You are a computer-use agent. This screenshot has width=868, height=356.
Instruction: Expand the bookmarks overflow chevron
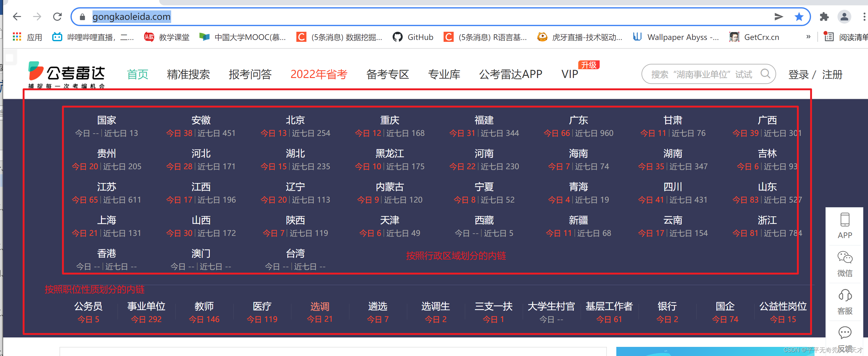808,37
